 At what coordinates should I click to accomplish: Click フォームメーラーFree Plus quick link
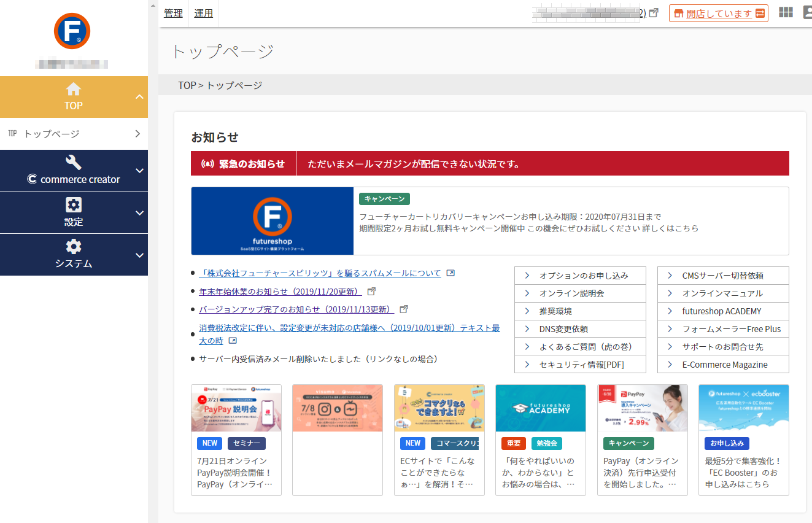723,329
